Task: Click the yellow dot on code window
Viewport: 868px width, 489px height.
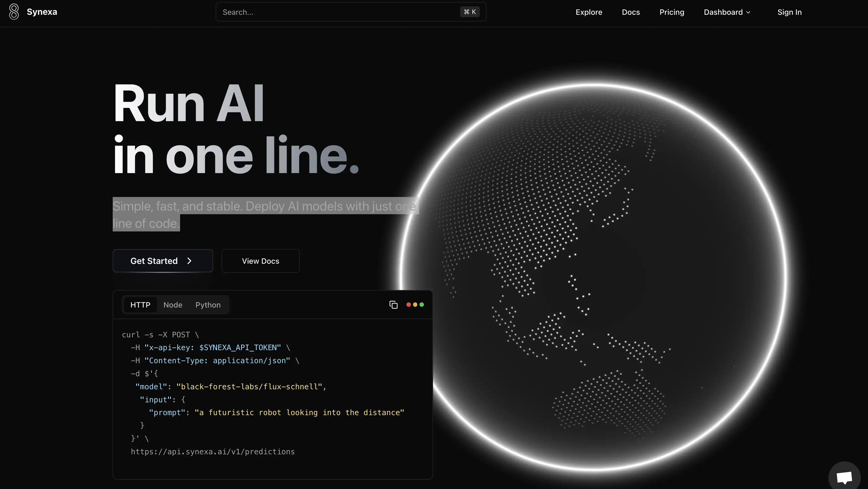Action: tap(415, 305)
